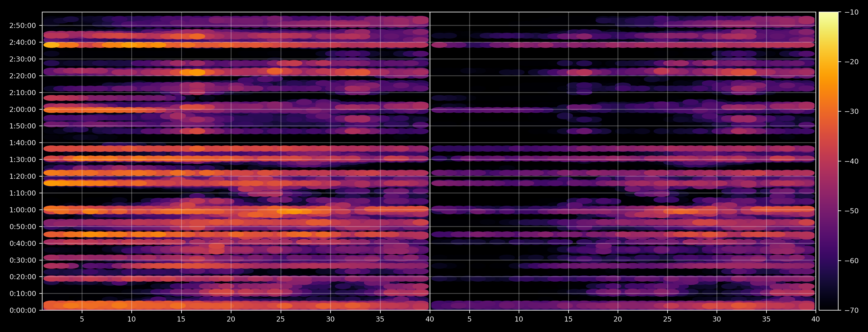Select the 2:00:00 tick label

click(23, 109)
